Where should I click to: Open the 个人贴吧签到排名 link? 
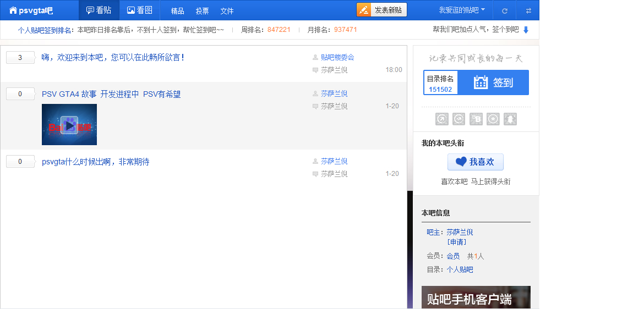click(45, 30)
